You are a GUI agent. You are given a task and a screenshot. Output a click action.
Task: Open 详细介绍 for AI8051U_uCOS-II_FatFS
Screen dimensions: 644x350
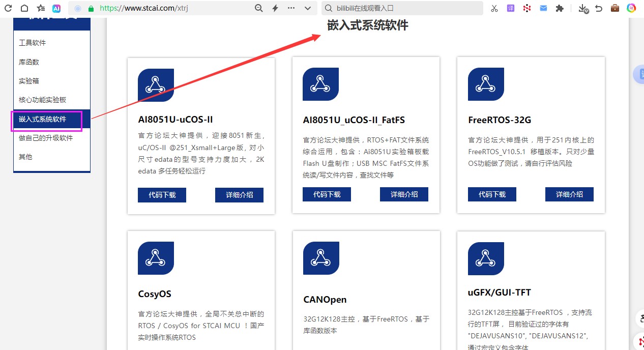point(404,194)
